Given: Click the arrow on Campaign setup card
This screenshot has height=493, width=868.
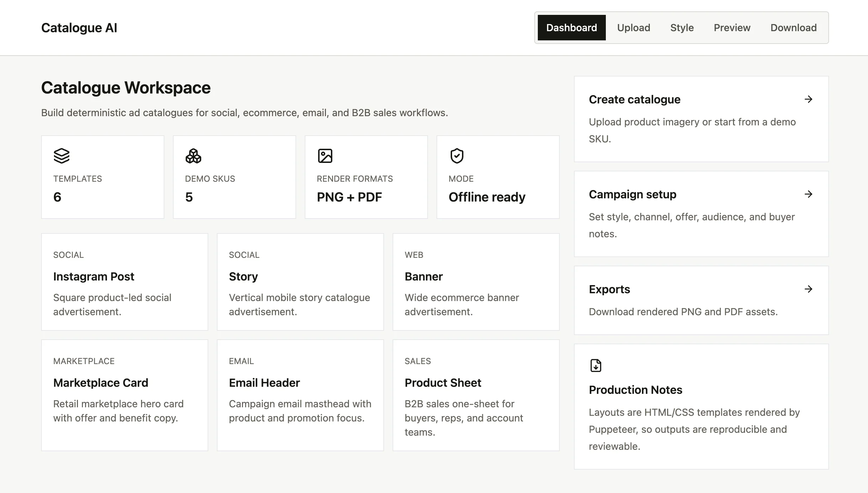Looking at the screenshot, I should (808, 194).
